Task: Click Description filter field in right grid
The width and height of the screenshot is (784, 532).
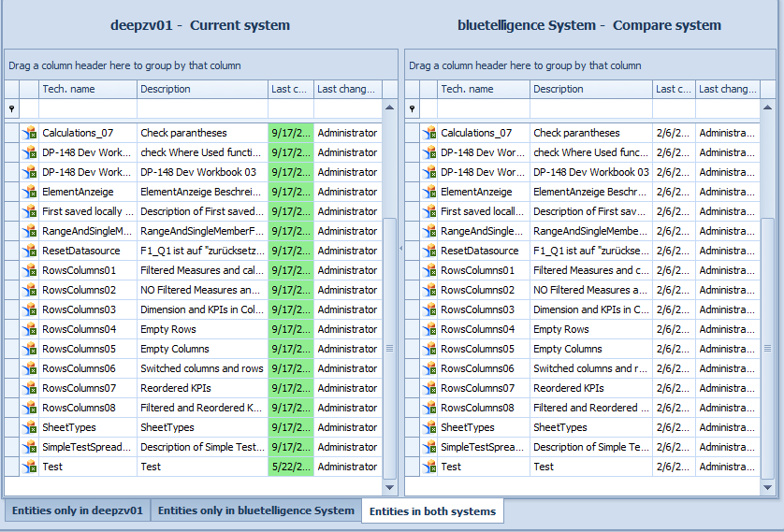Action: pyautogui.click(x=591, y=109)
